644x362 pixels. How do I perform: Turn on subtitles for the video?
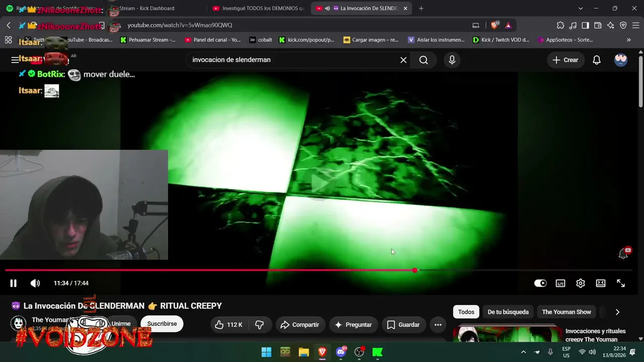[560, 283]
